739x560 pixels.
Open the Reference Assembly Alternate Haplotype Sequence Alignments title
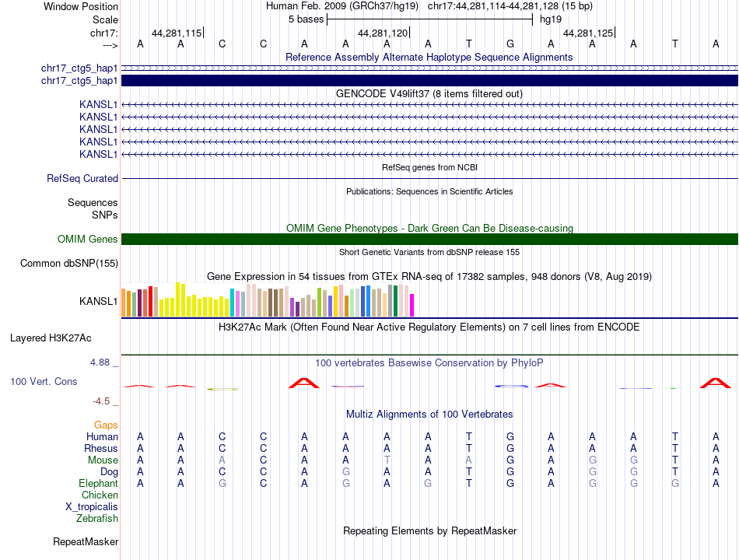[429, 57]
